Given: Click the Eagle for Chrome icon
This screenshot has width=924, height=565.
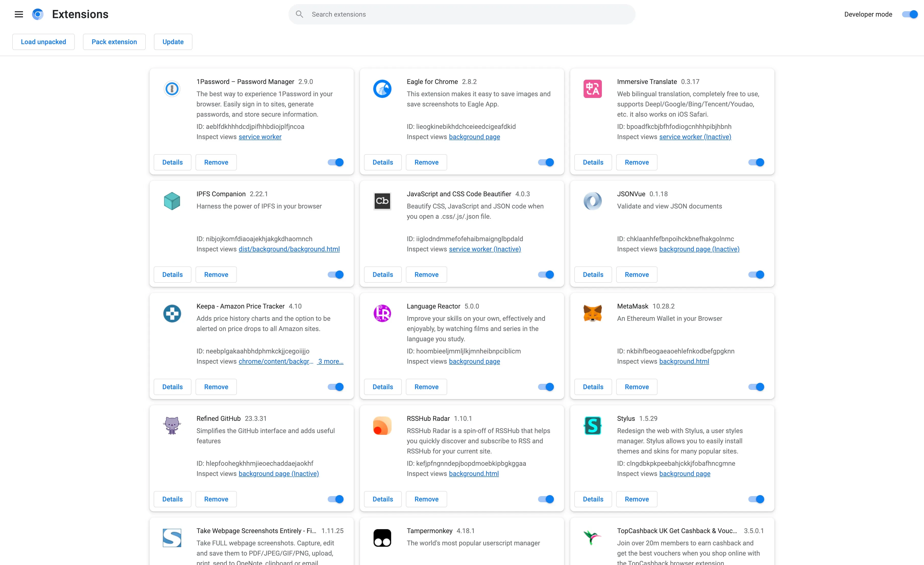Looking at the screenshot, I should point(382,89).
